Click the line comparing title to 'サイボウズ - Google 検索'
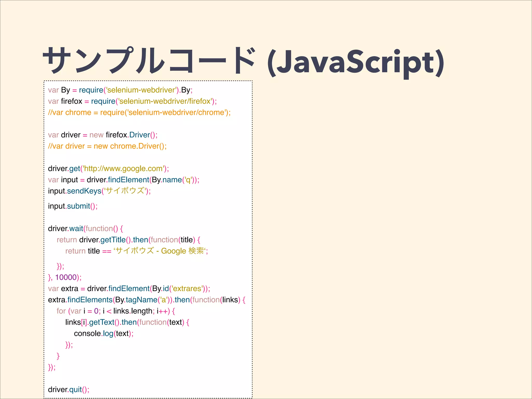The image size is (532, 399). point(137,251)
